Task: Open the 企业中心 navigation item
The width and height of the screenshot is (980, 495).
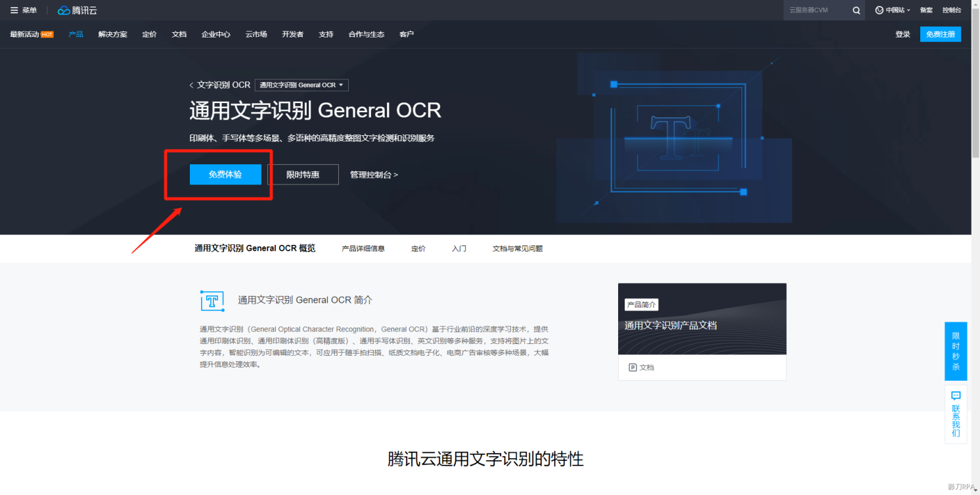Action: click(216, 34)
